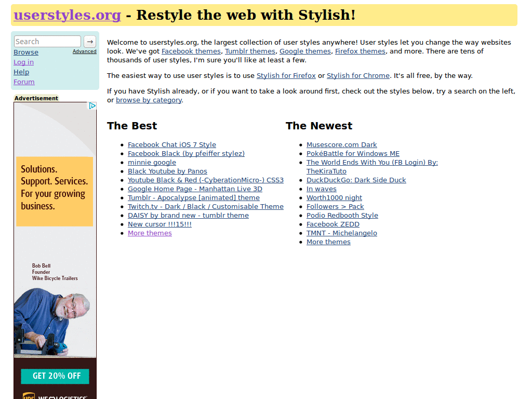Open Facebook Chat iOS 7 Style
The width and height of the screenshot is (532, 399).
(171, 145)
